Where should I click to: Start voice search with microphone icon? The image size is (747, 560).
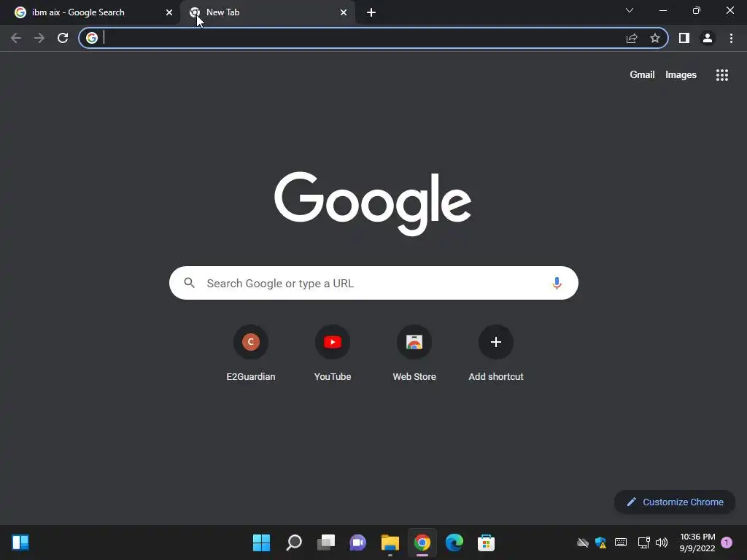click(x=557, y=283)
